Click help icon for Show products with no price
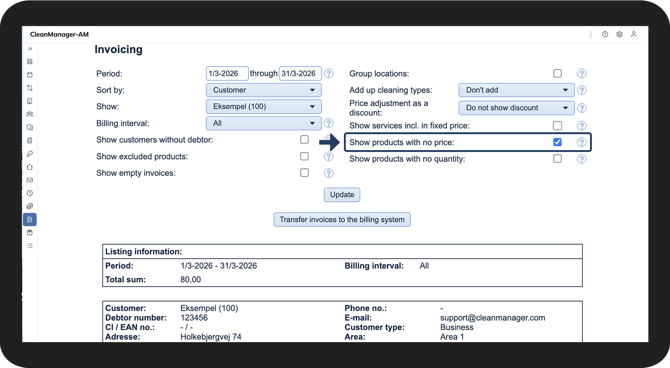 [x=582, y=142]
